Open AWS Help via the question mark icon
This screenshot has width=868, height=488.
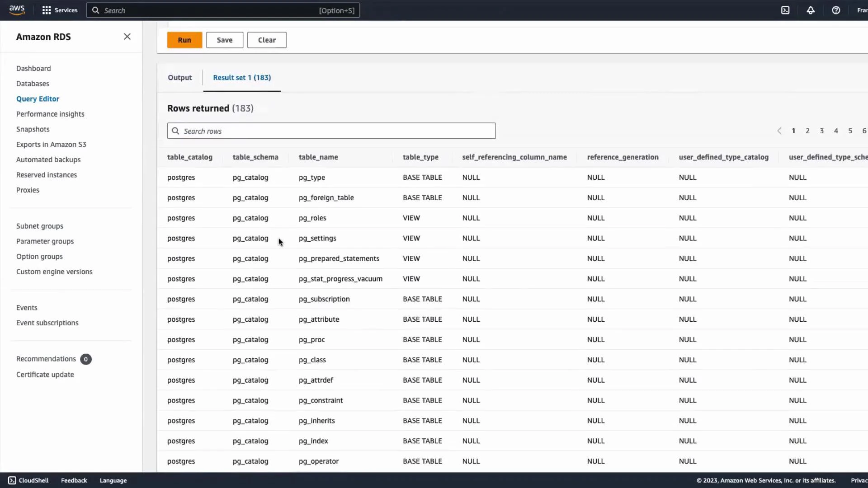point(836,10)
